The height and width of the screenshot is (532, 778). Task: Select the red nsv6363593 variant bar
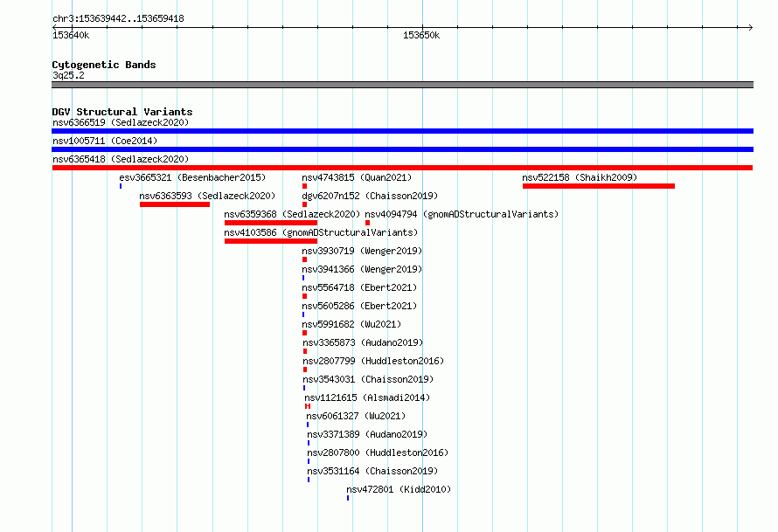click(175, 204)
